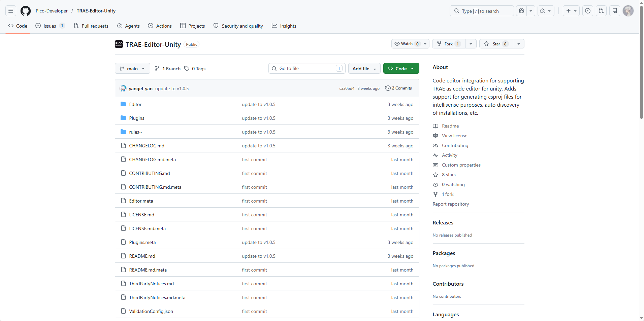
Task: Click the people icon beside Contributing
Action: pos(436,145)
